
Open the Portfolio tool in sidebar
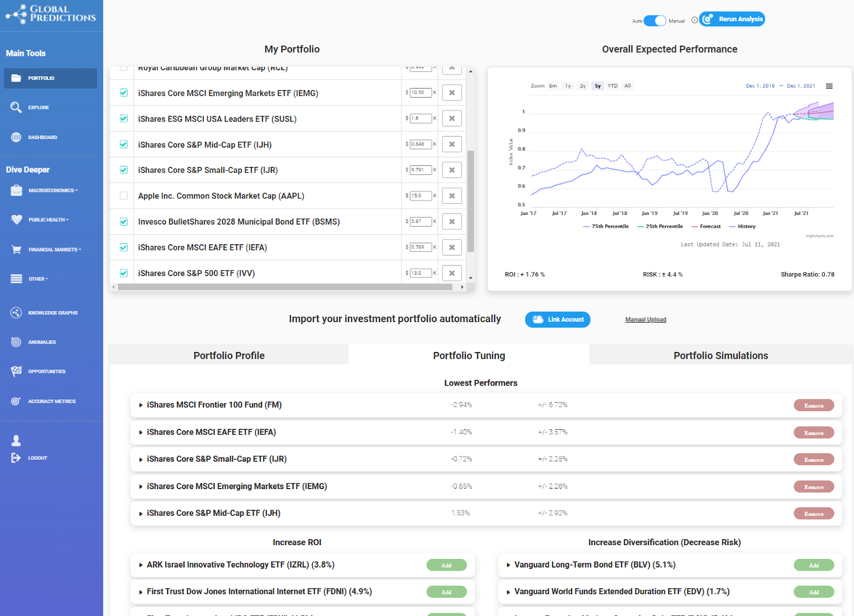click(x=50, y=78)
